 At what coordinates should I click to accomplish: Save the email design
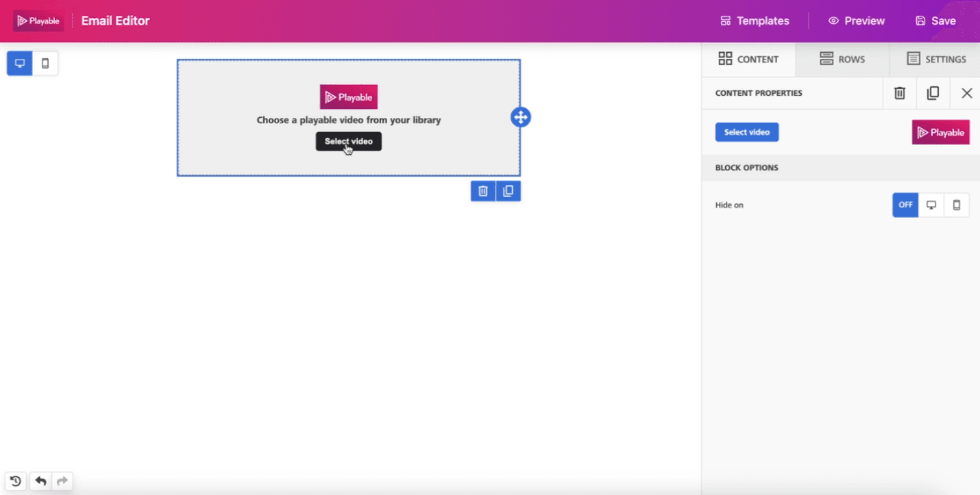point(935,21)
